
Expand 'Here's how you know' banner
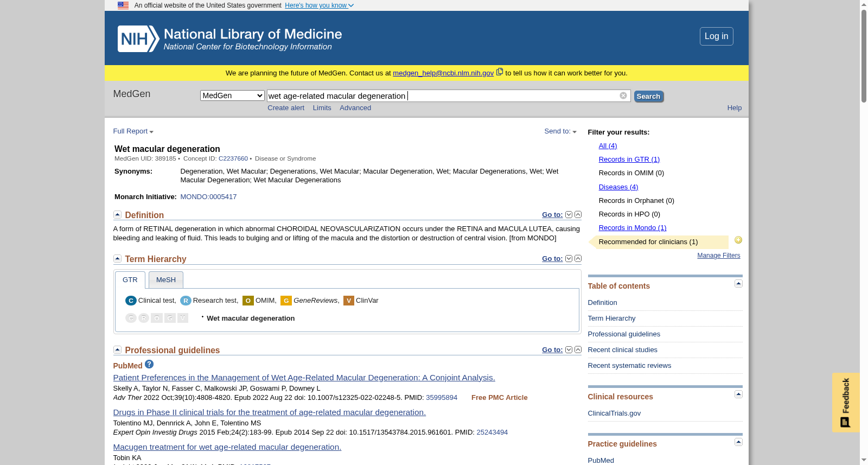(319, 5)
